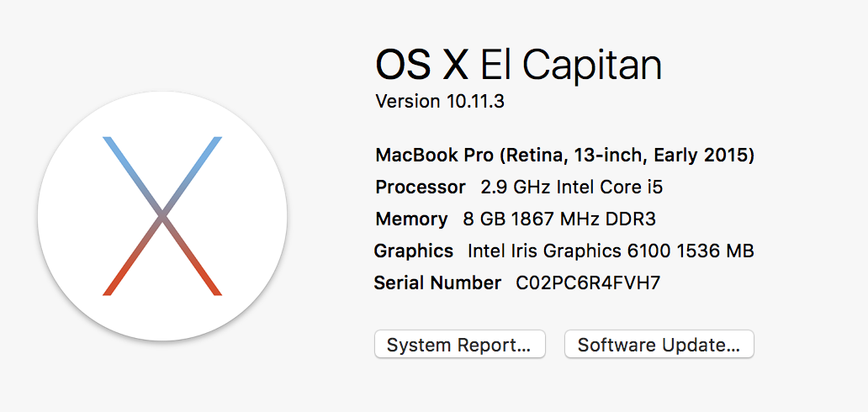The width and height of the screenshot is (868, 412).
Task: Select the 2.9 GHz Intel Core i5 value
Action: pos(571,188)
